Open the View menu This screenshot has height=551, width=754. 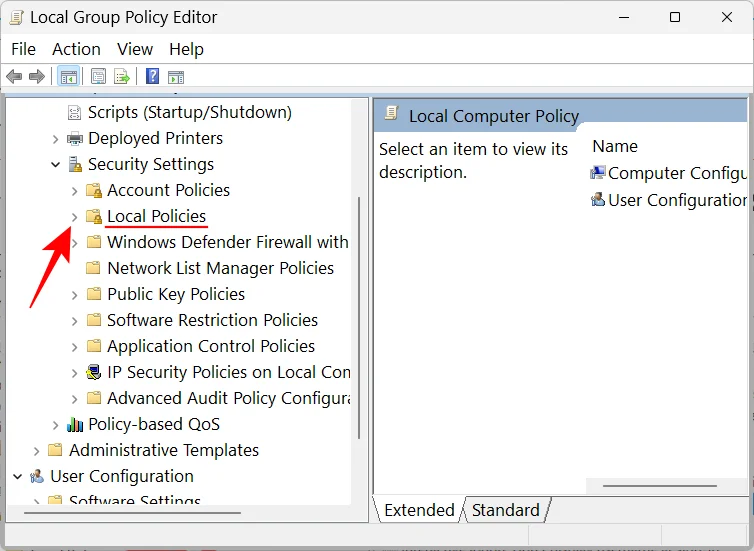(x=135, y=49)
